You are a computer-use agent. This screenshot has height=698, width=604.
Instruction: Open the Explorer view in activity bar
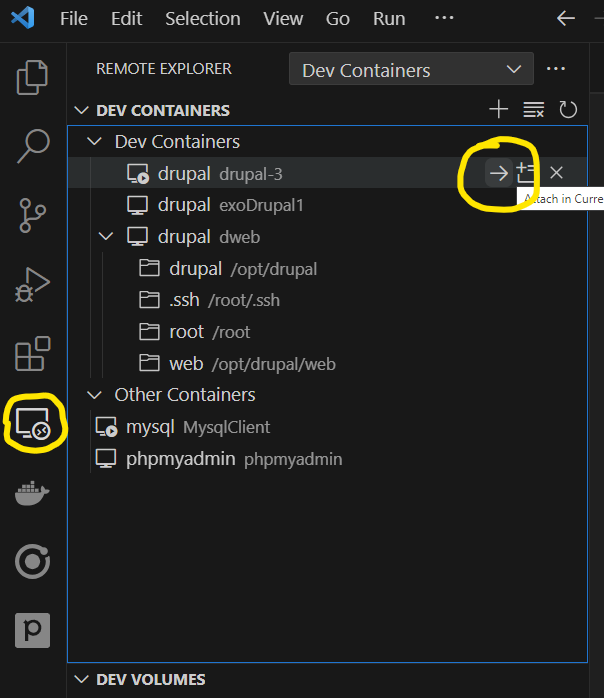32,77
